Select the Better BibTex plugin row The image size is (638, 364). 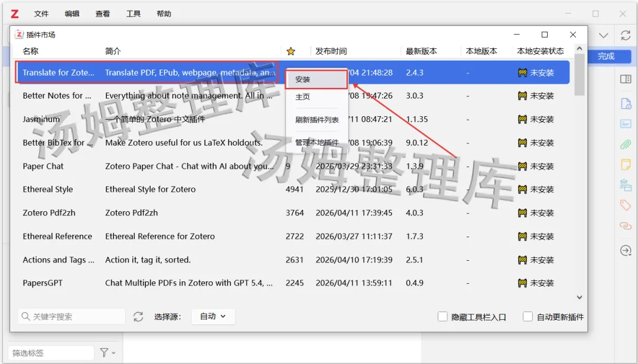292,143
